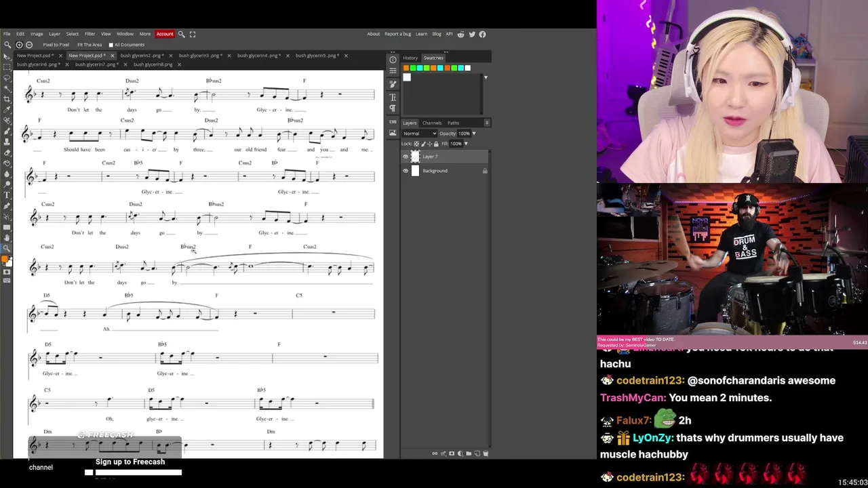Toggle lock all padlock icon
Viewport: 868px width, 488px height.
click(436, 144)
